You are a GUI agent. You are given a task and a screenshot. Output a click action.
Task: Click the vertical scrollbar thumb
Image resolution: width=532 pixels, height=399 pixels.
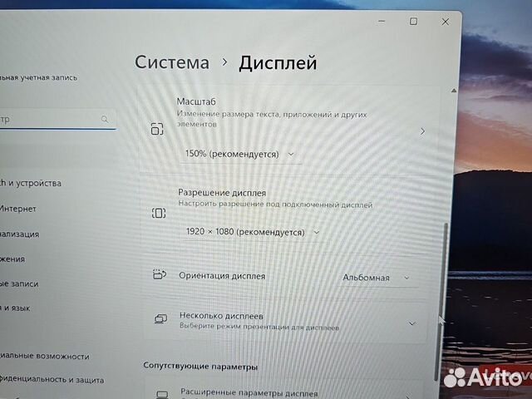click(x=441, y=302)
